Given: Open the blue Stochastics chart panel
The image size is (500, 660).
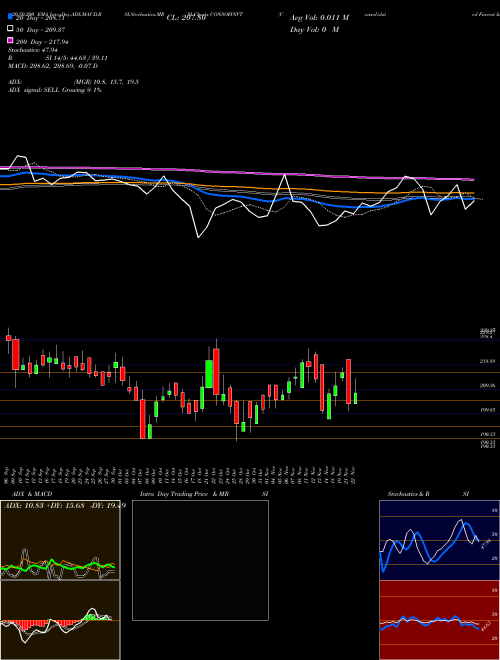Looking at the screenshot, I should pyautogui.click(x=439, y=540).
